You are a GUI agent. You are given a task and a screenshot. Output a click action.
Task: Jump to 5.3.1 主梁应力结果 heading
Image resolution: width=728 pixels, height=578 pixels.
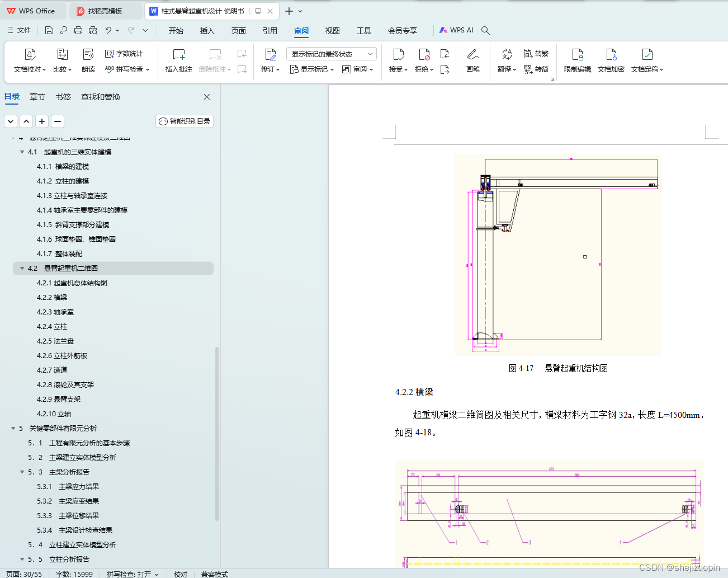(68, 487)
